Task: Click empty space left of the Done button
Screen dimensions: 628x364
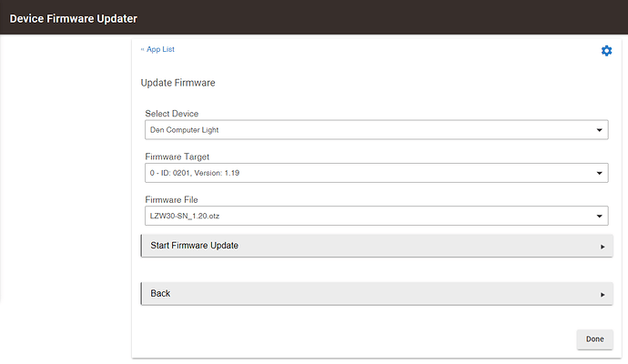Action: [x=364, y=339]
